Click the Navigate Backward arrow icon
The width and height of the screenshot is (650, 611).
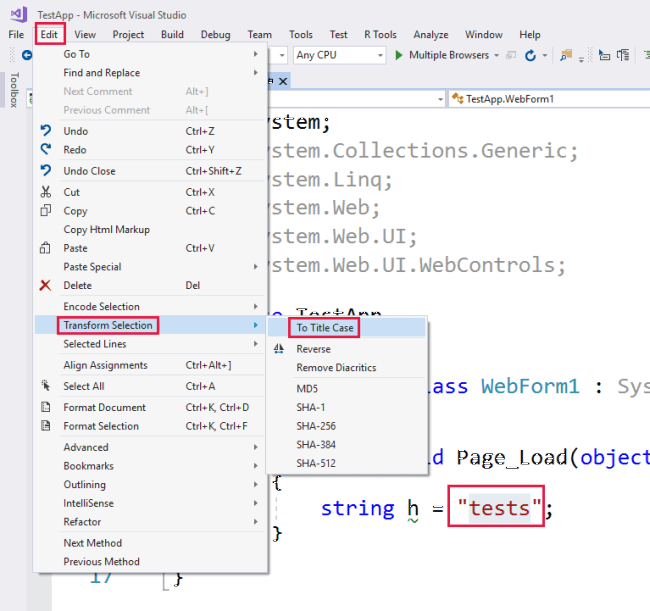pos(27,55)
